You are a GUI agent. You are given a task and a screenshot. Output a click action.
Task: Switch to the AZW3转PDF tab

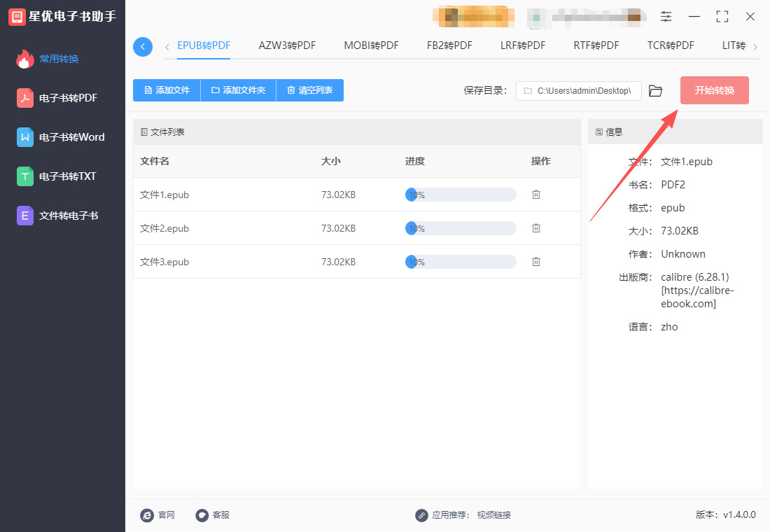pyautogui.click(x=287, y=45)
